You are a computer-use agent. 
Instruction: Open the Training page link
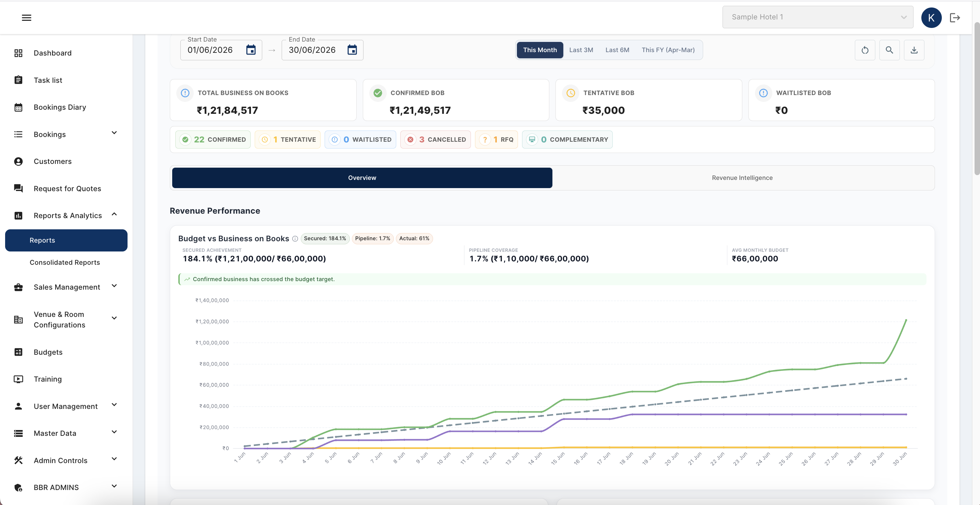pos(47,379)
